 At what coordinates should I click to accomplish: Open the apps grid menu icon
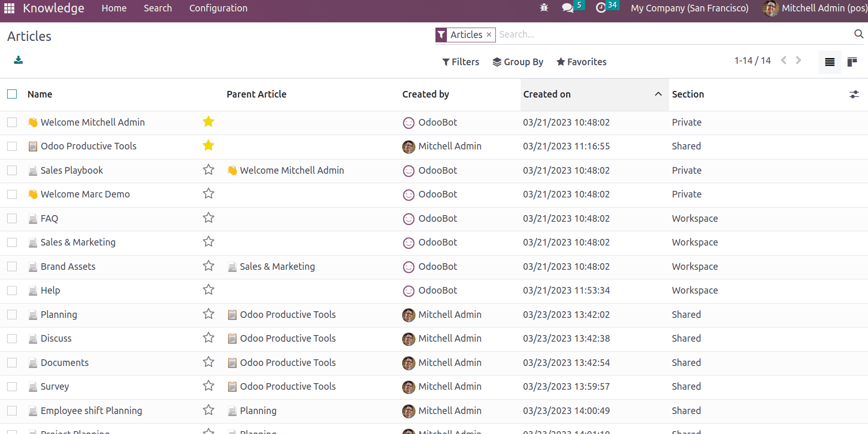coord(9,8)
